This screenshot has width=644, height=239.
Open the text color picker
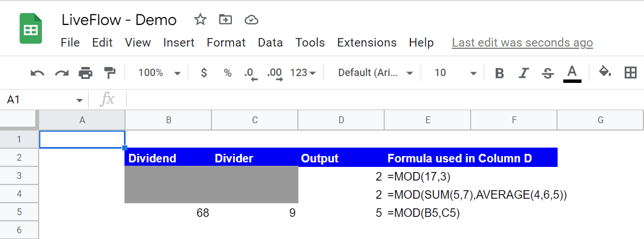tap(572, 74)
